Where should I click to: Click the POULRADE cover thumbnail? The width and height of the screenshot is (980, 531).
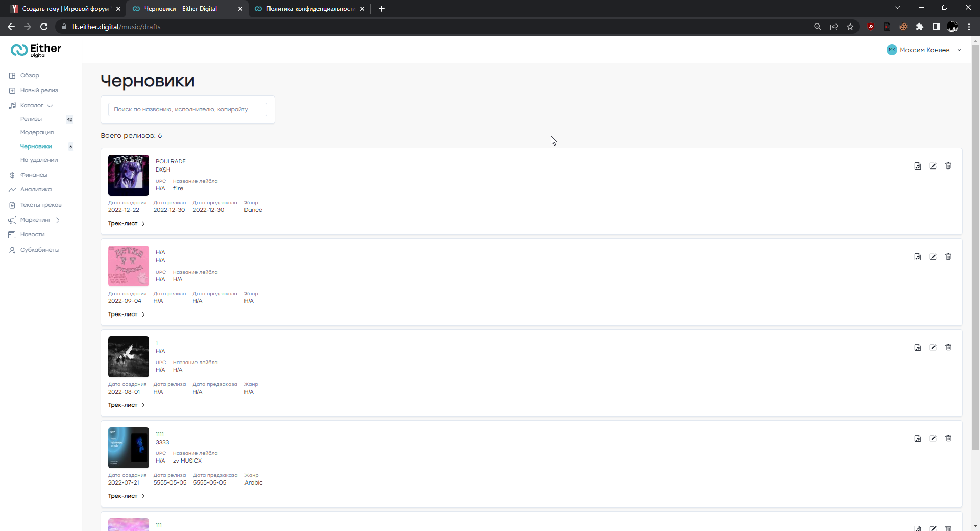[129, 175]
